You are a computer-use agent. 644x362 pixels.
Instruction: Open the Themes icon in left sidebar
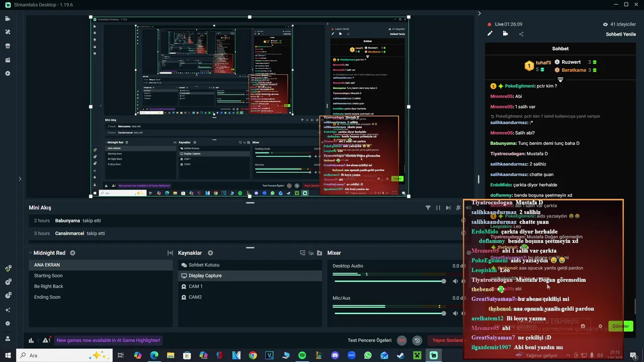[x=8, y=32]
